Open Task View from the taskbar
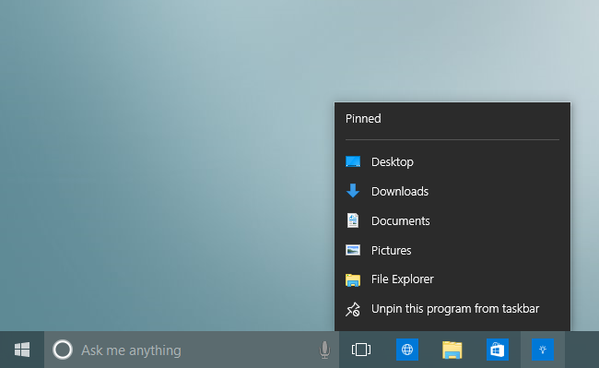The height and width of the screenshot is (368, 599). (x=361, y=350)
